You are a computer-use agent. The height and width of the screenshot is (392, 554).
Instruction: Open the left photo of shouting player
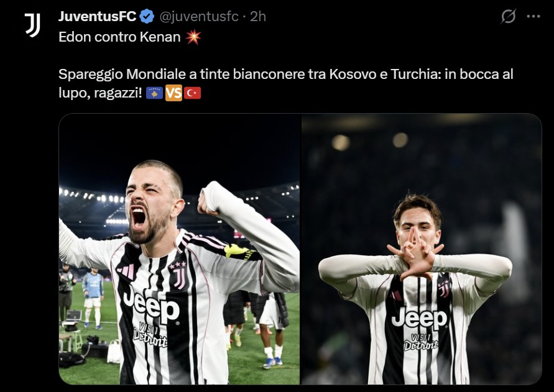click(179, 248)
